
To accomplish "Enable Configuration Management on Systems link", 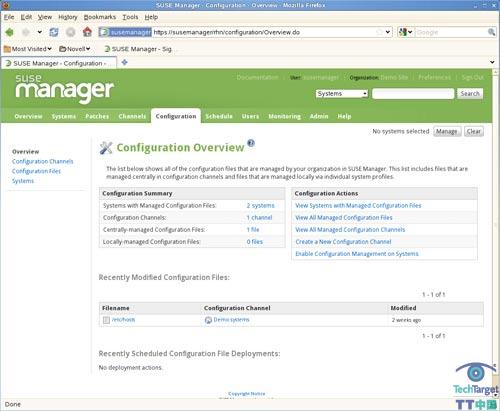I will tap(357, 254).
